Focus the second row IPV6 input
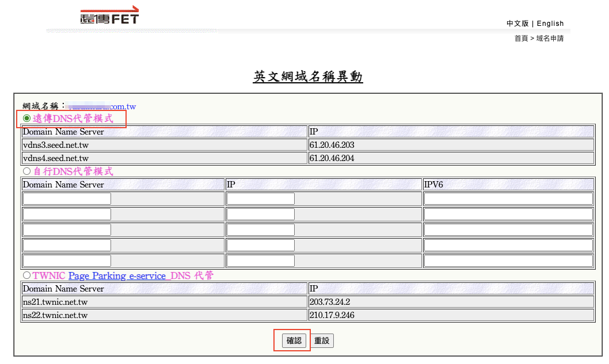 (x=508, y=214)
